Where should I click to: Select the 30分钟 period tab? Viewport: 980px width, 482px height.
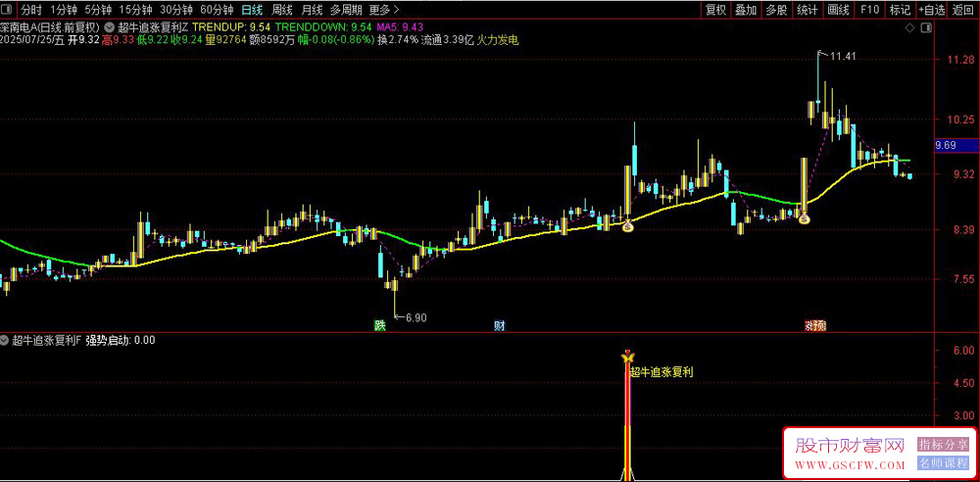point(176,10)
